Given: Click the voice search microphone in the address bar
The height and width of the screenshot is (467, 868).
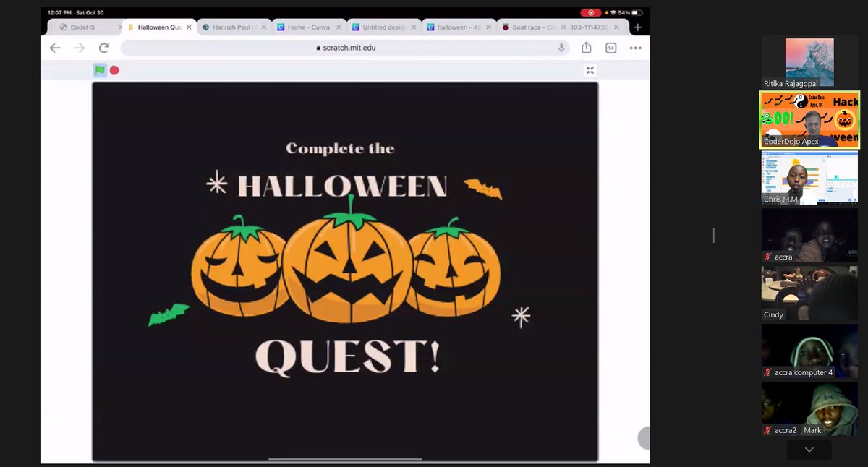Looking at the screenshot, I should (x=561, y=48).
